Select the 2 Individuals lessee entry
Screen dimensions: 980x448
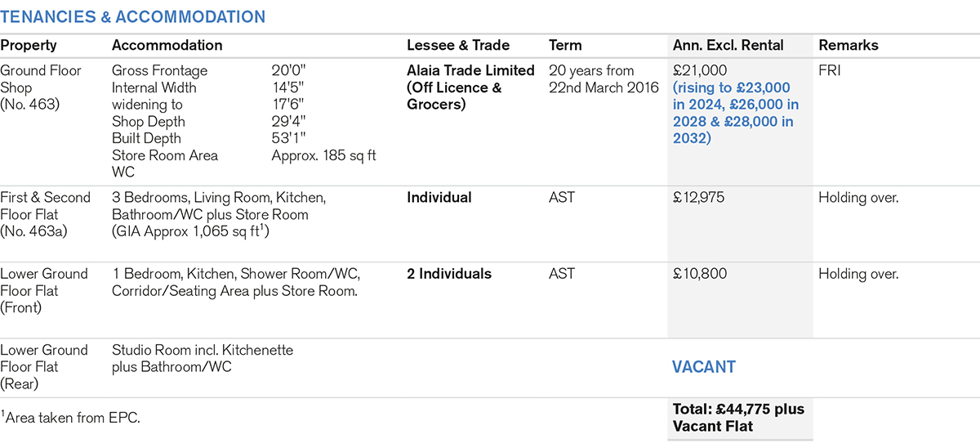click(x=449, y=274)
